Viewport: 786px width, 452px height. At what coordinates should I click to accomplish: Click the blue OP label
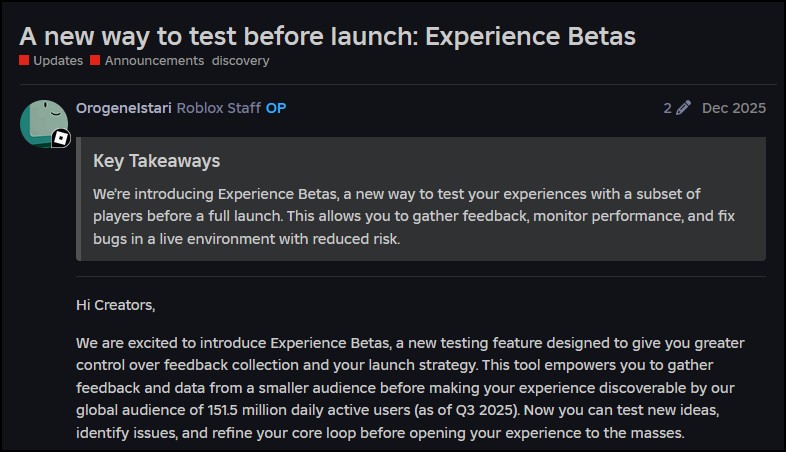click(276, 108)
